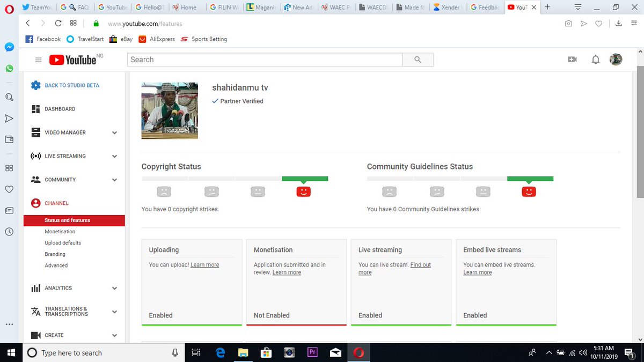
Task: Open the Branding submenu item
Action: [x=55, y=254]
